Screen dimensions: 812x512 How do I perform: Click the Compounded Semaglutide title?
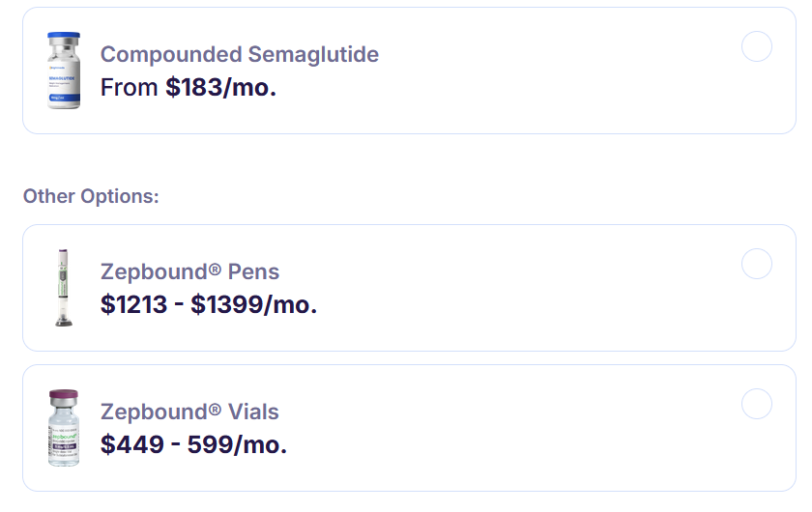(x=240, y=54)
